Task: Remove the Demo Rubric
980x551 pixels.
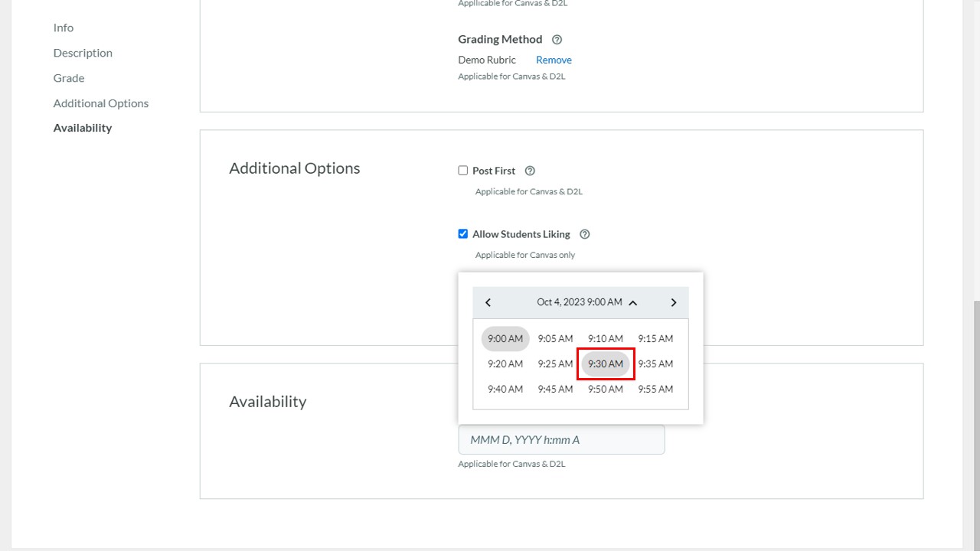Action: click(554, 60)
